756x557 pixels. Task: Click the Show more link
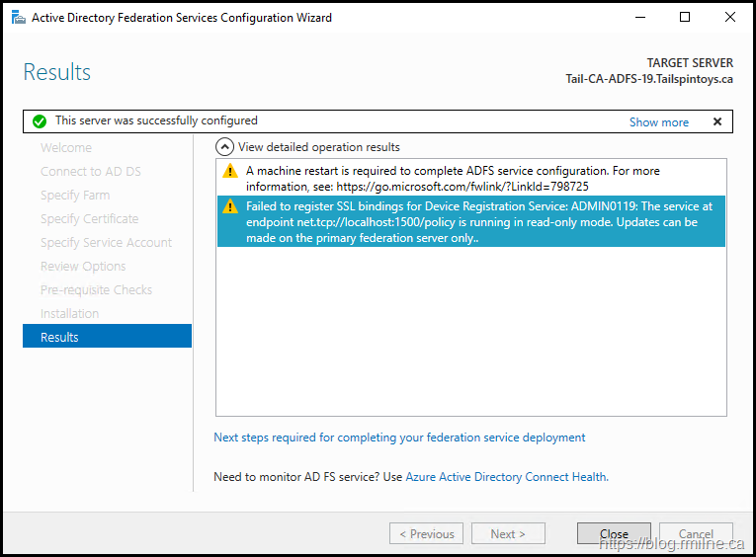click(658, 122)
